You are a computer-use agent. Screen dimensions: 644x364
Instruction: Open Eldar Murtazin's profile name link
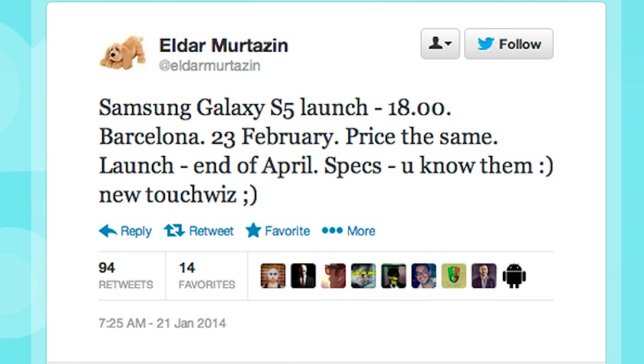(x=223, y=46)
